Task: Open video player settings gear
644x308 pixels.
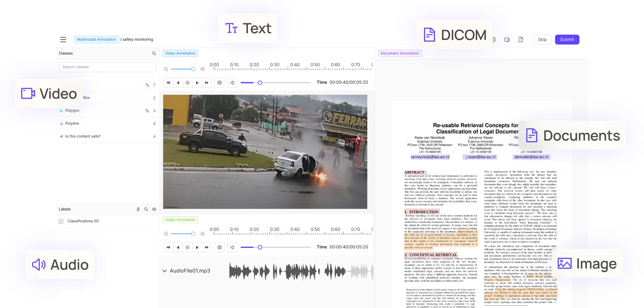Action: [x=220, y=83]
